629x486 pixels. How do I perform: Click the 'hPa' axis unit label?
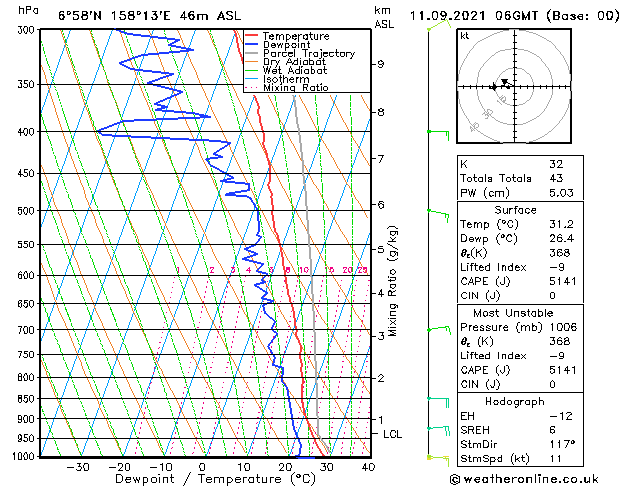(x=28, y=11)
